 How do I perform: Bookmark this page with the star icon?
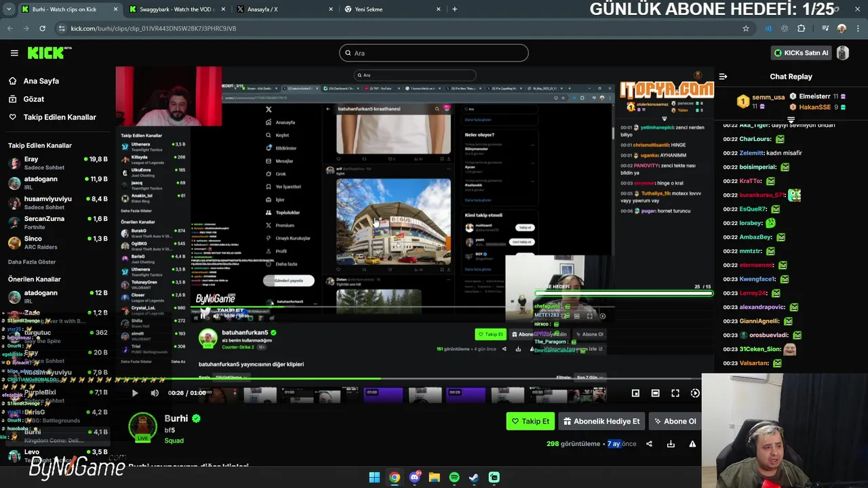[746, 28]
